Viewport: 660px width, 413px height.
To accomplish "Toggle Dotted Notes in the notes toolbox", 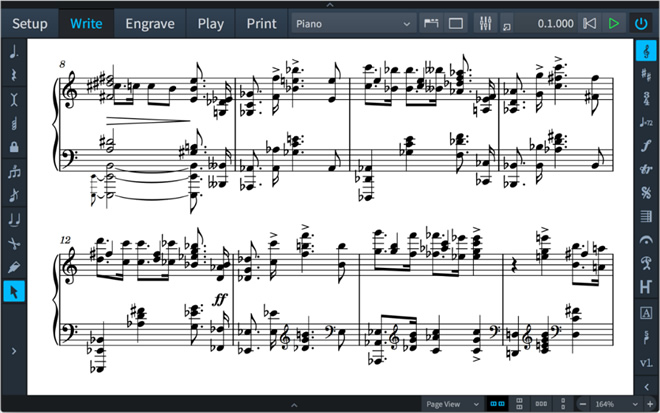I will (x=14, y=52).
